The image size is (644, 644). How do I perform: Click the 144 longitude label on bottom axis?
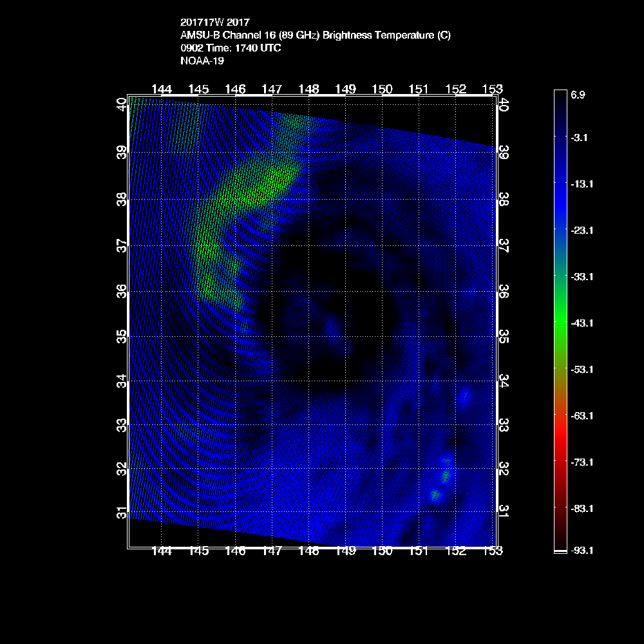(x=162, y=551)
